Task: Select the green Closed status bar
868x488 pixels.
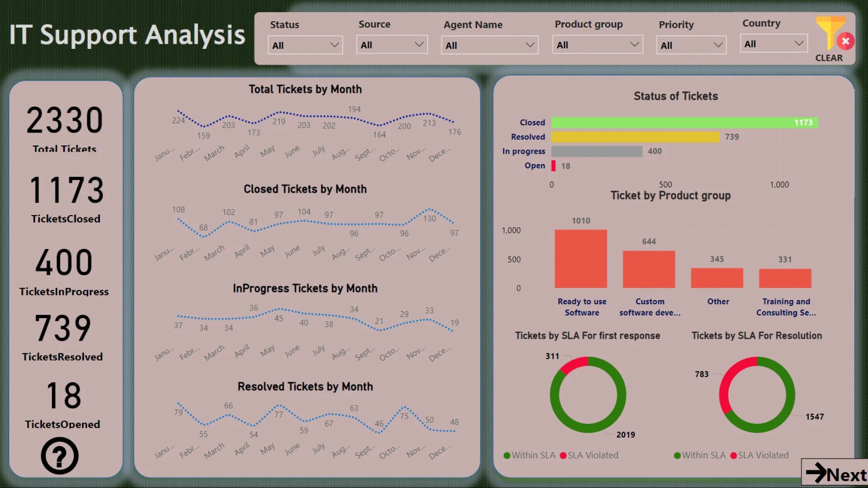Action: 684,122
